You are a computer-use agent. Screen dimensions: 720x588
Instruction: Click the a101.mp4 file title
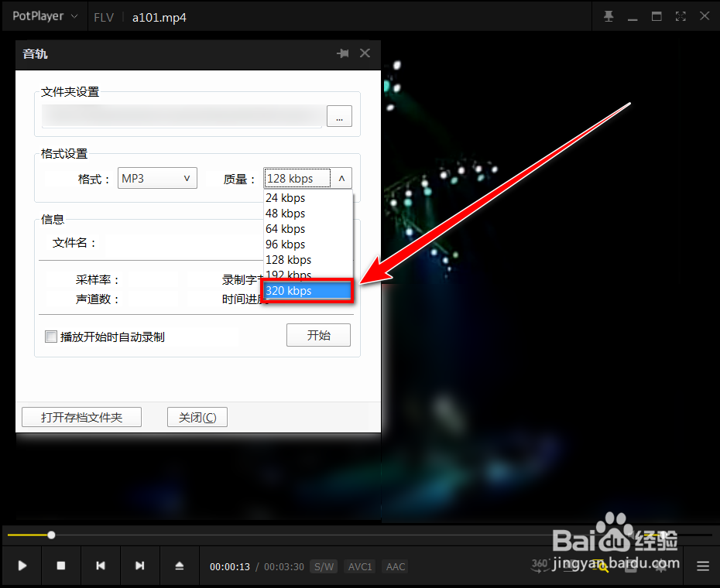click(159, 18)
